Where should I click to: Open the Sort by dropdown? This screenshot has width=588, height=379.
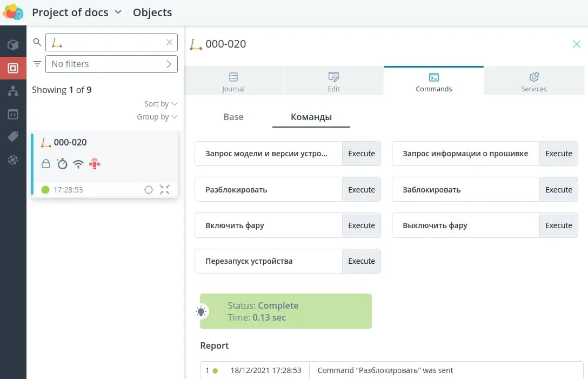click(x=161, y=104)
